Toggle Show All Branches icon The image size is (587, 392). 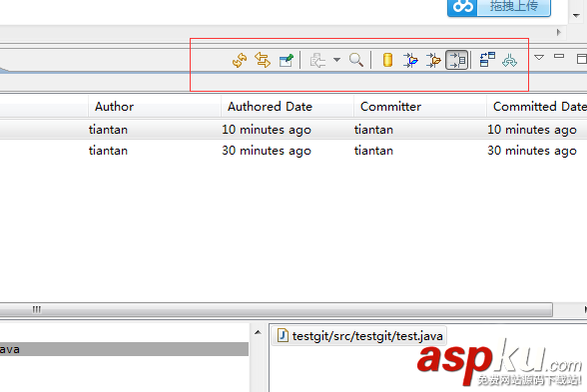[x=509, y=60]
